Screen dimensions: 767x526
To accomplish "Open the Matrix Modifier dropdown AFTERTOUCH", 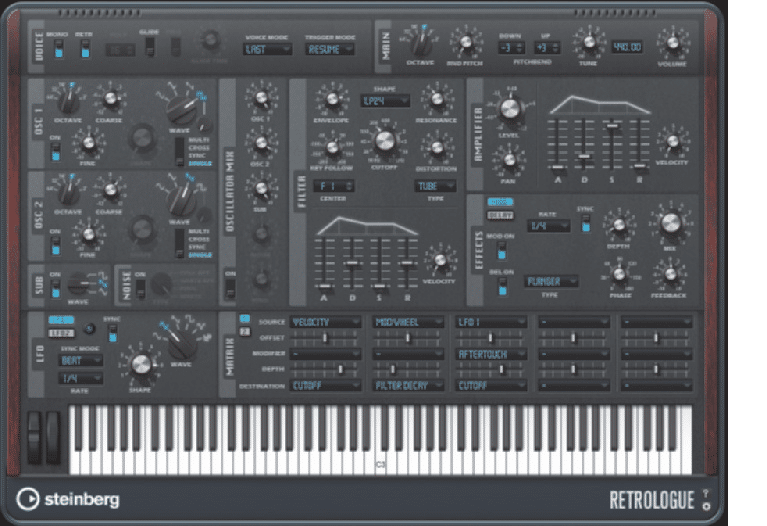I will 491,354.
